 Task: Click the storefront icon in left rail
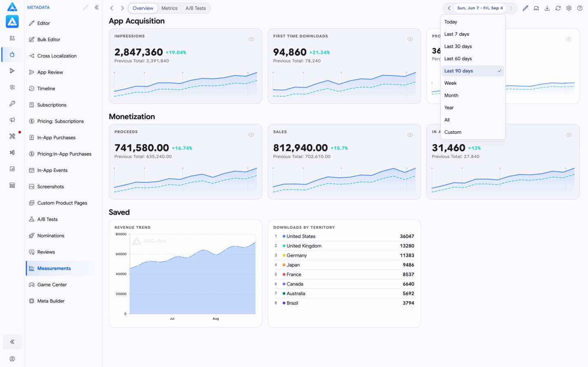tap(12, 185)
